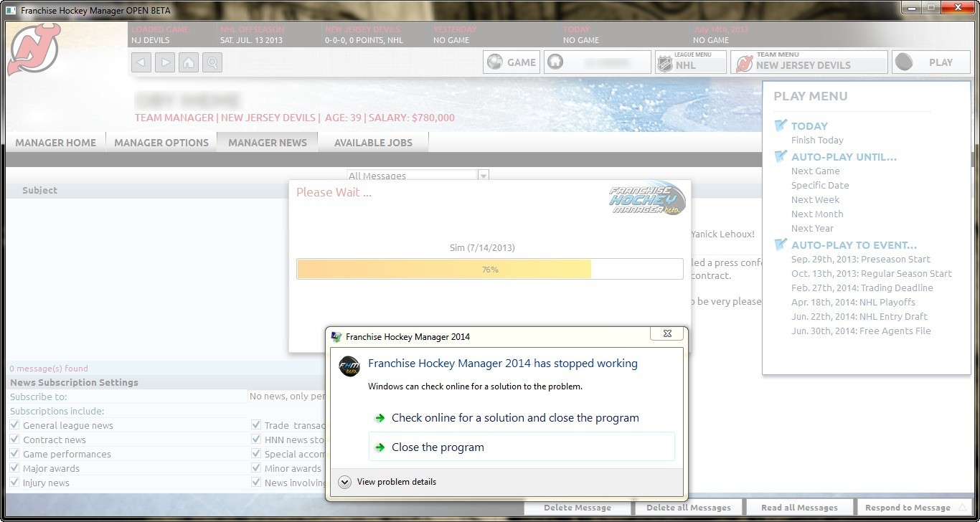
Task: Open the GAME menu button
Action: tap(512, 62)
